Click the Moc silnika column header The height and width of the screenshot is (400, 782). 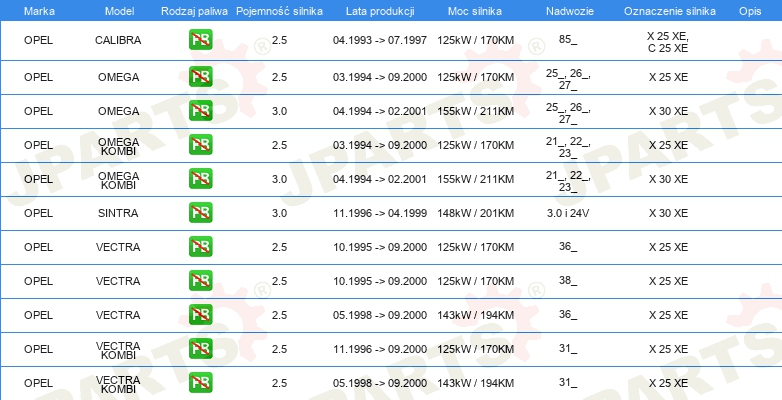click(x=475, y=11)
